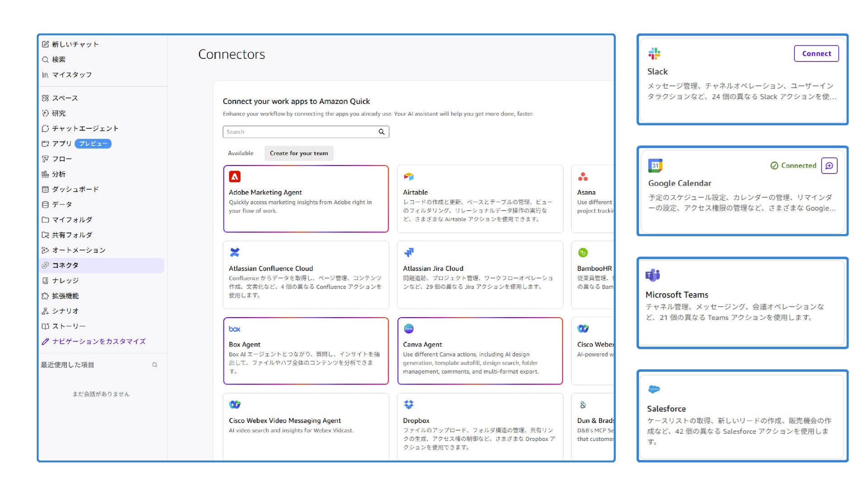Screen dimensions: 868x488
Task: Click the chat icon button beside Connected
Action: pyautogui.click(x=829, y=166)
